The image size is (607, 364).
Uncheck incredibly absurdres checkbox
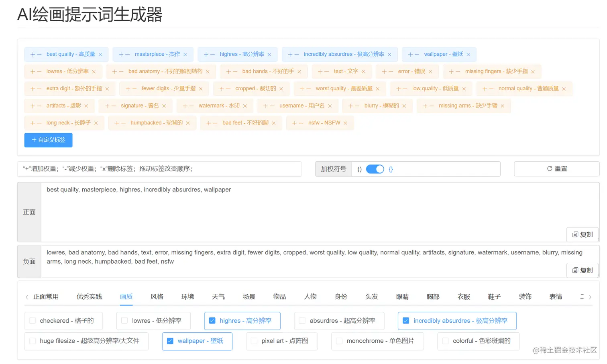tap(406, 321)
